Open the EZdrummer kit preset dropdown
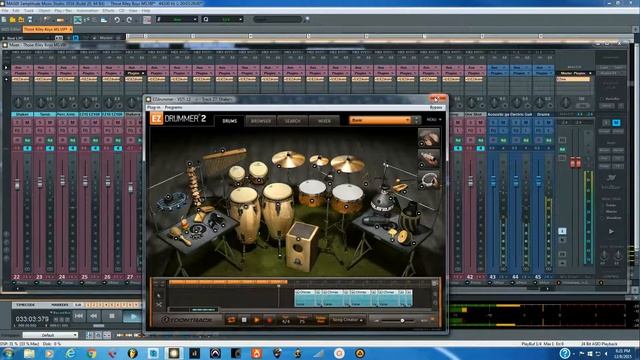 point(380,120)
